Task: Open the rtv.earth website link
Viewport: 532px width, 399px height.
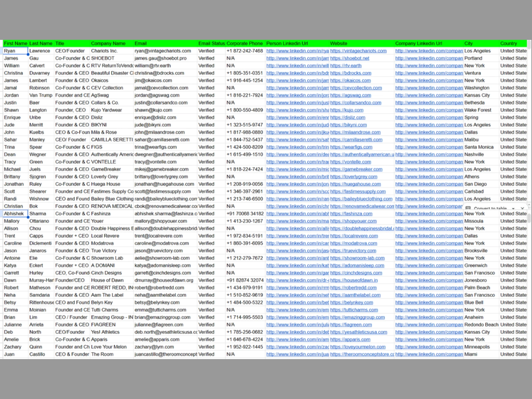Action: [346, 66]
